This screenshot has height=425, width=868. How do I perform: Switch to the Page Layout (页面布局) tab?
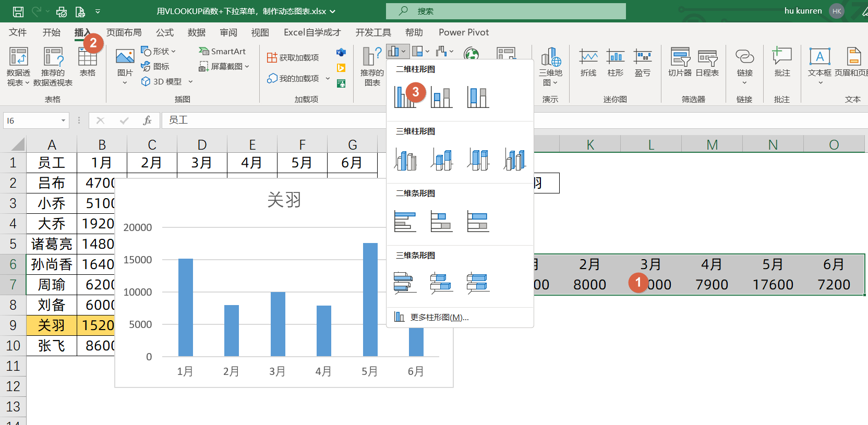click(x=124, y=32)
